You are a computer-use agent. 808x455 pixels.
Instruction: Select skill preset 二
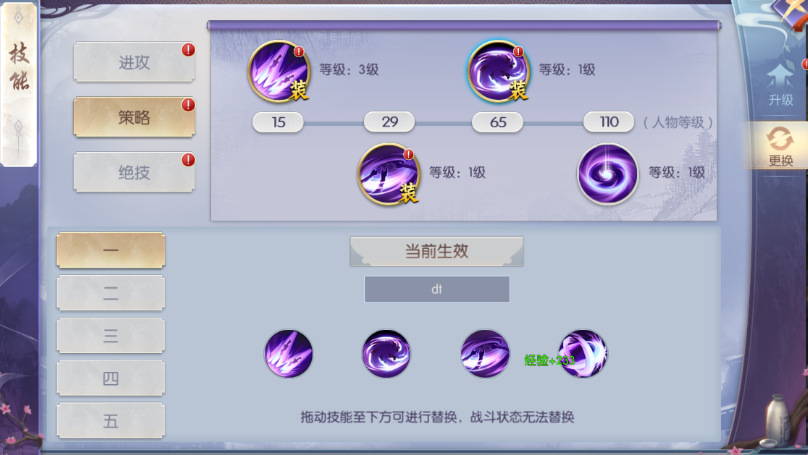pyautogui.click(x=111, y=293)
